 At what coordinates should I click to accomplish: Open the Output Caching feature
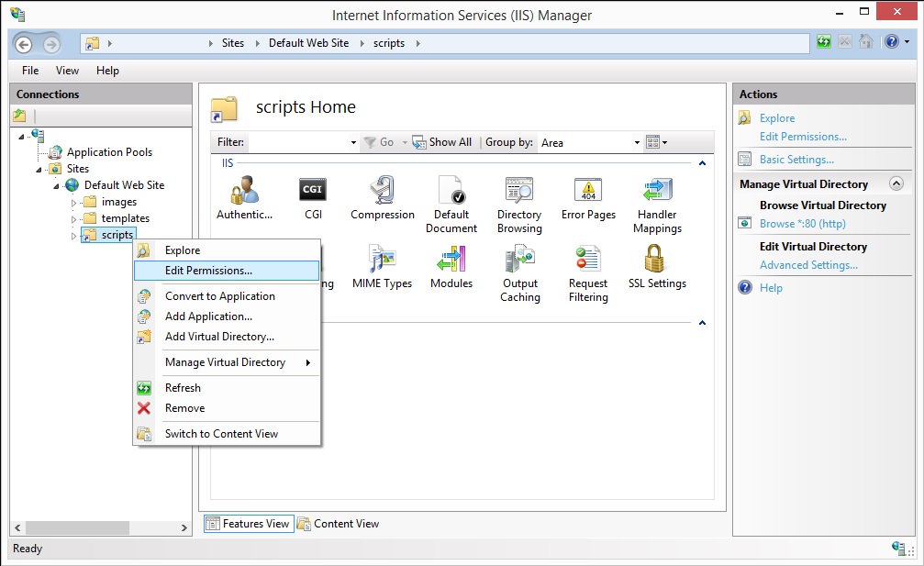[519, 273]
